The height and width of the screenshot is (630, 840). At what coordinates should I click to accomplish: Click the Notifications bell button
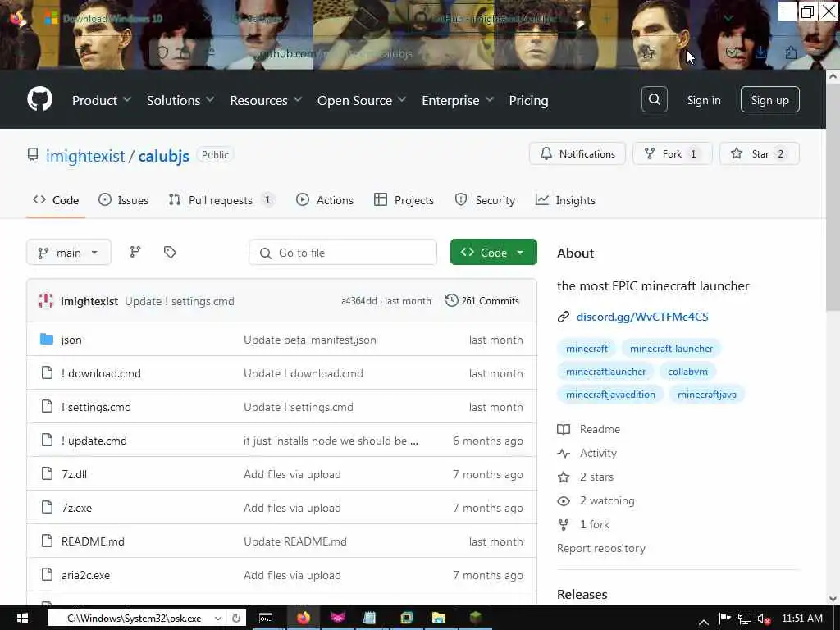tap(577, 153)
